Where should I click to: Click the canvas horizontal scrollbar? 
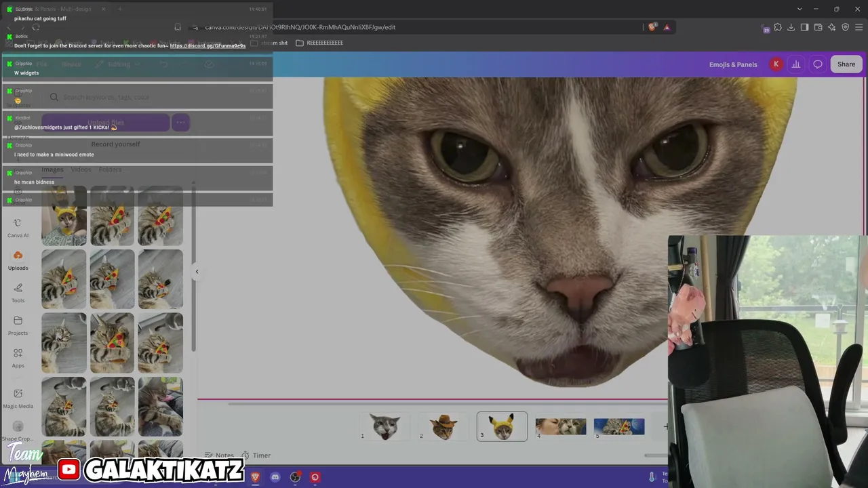tap(448, 403)
